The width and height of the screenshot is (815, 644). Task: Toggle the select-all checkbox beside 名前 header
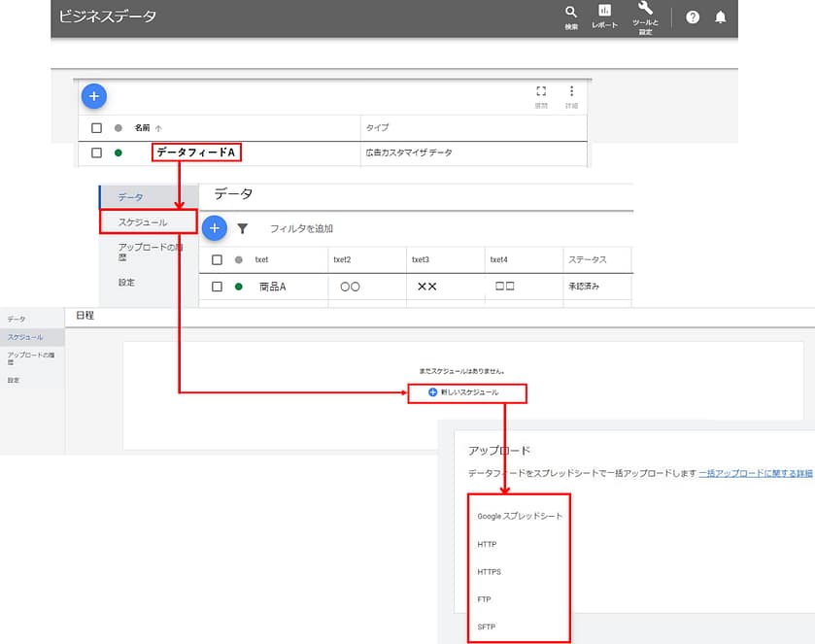pyautogui.click(x=96, y=128)
